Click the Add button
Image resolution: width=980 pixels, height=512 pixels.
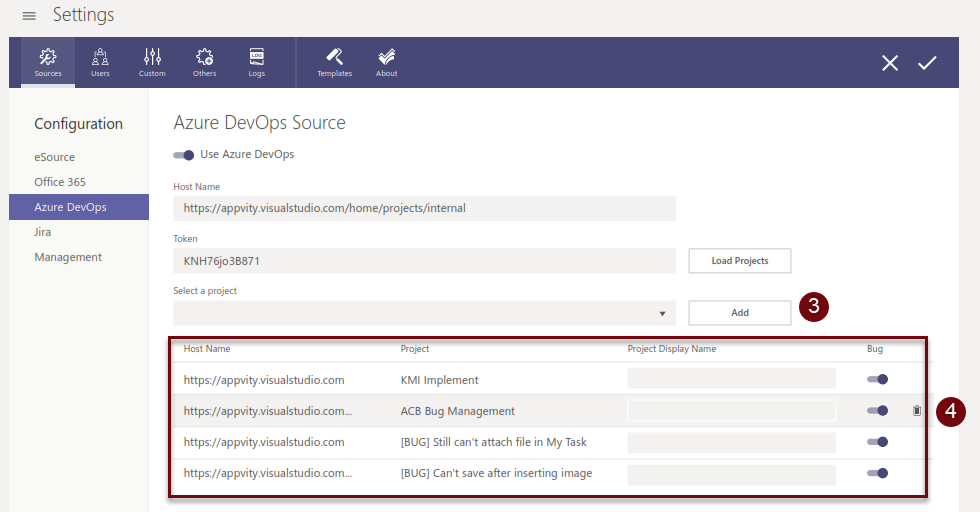[x=740, y=313]
